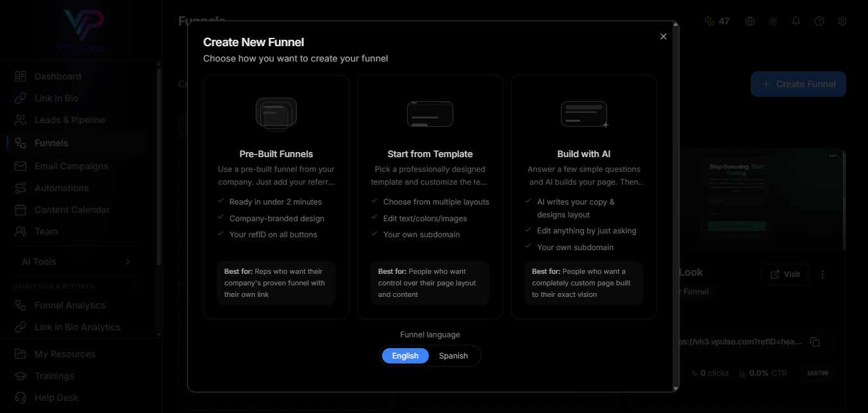Image resolution: width=868 pixels, height=413 pixels.
Task: Click the Help Desk headset icon
Action: [21, 398]
